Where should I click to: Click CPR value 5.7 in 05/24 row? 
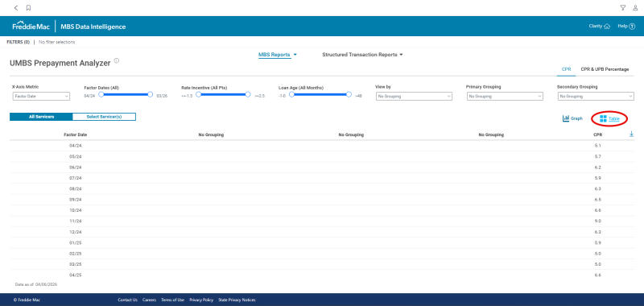coord(597,156)
